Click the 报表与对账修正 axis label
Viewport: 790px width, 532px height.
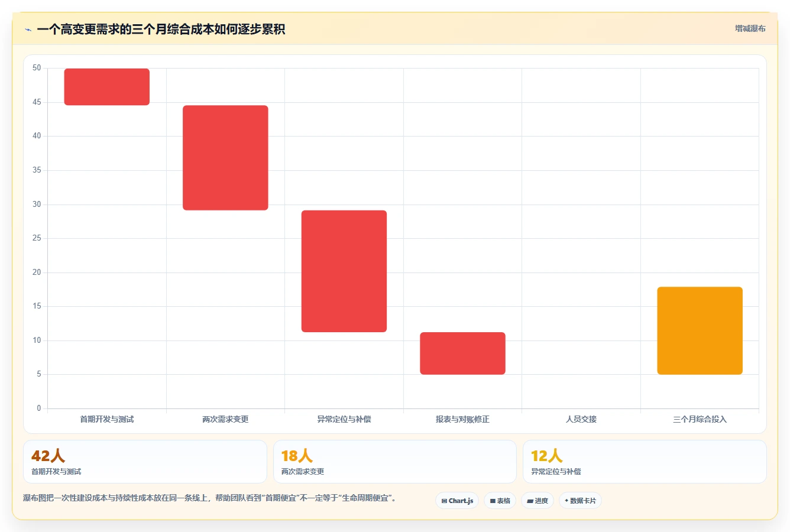[x=462, y=419]
